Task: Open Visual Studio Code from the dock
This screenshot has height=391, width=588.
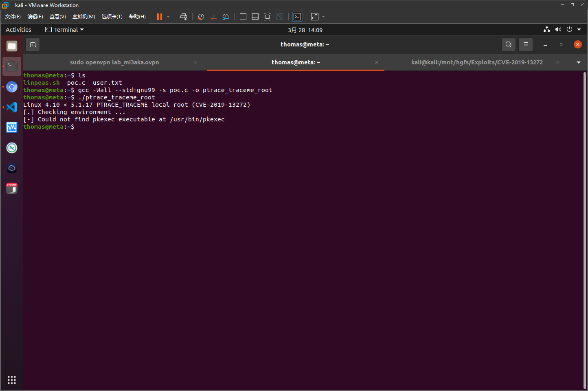Action: [x=12, y=107]
